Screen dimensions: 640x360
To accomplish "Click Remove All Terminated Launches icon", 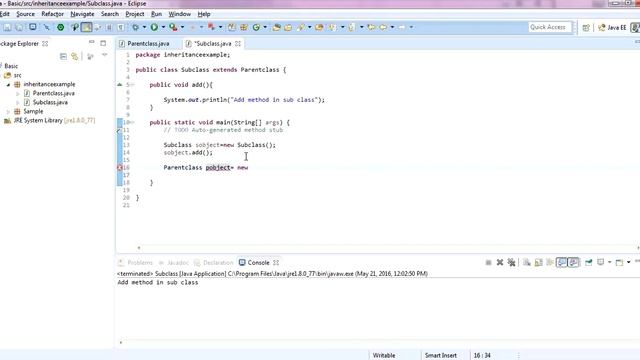I will [511, 262].
